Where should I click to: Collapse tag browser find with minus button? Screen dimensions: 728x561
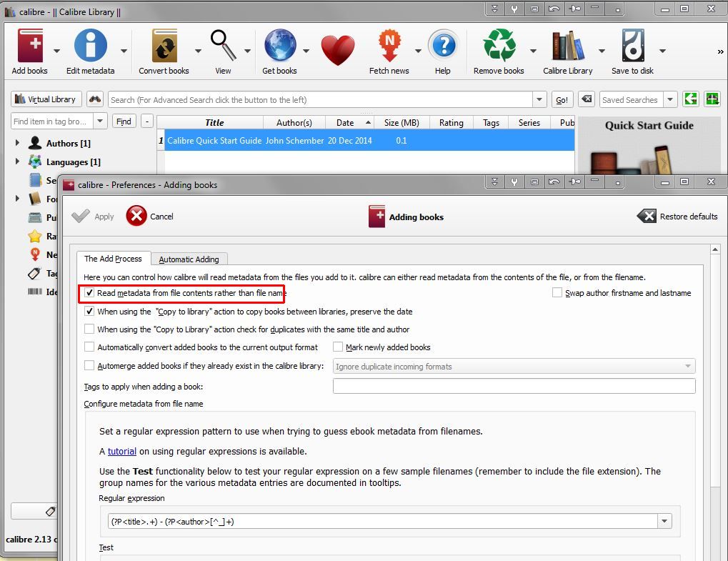coord(147,121)
